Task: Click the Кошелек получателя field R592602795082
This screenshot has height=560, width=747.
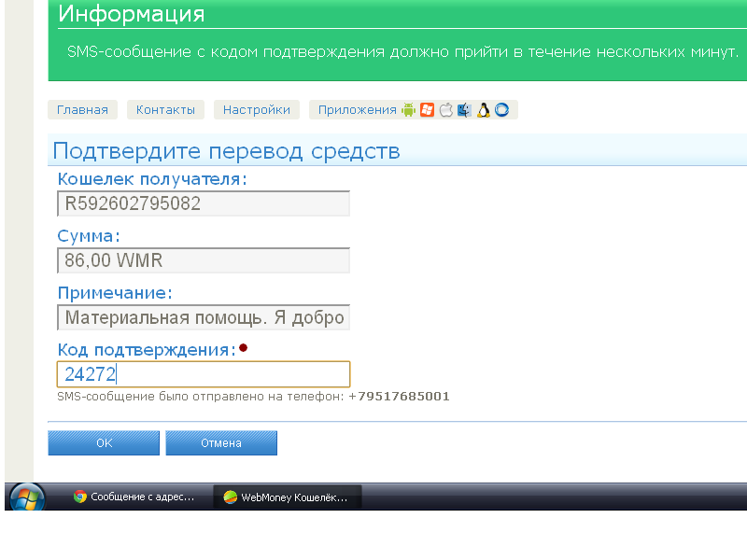Action: (204, 203)
